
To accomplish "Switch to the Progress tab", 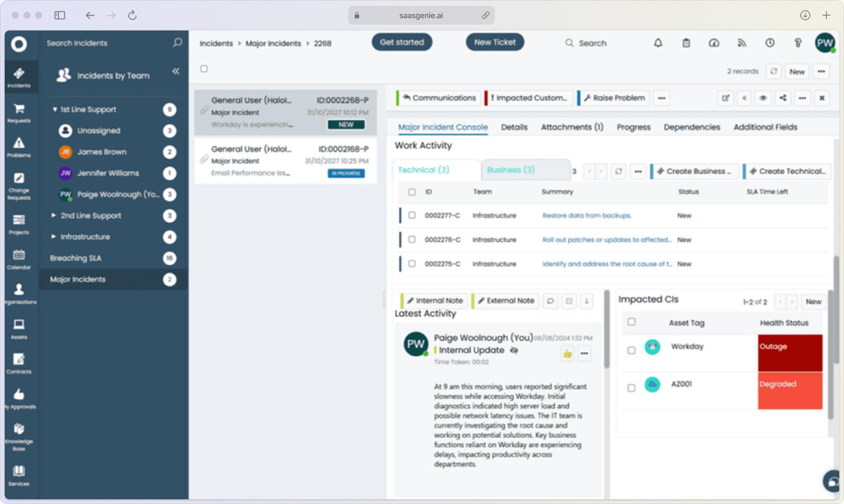I will (634, 127).
